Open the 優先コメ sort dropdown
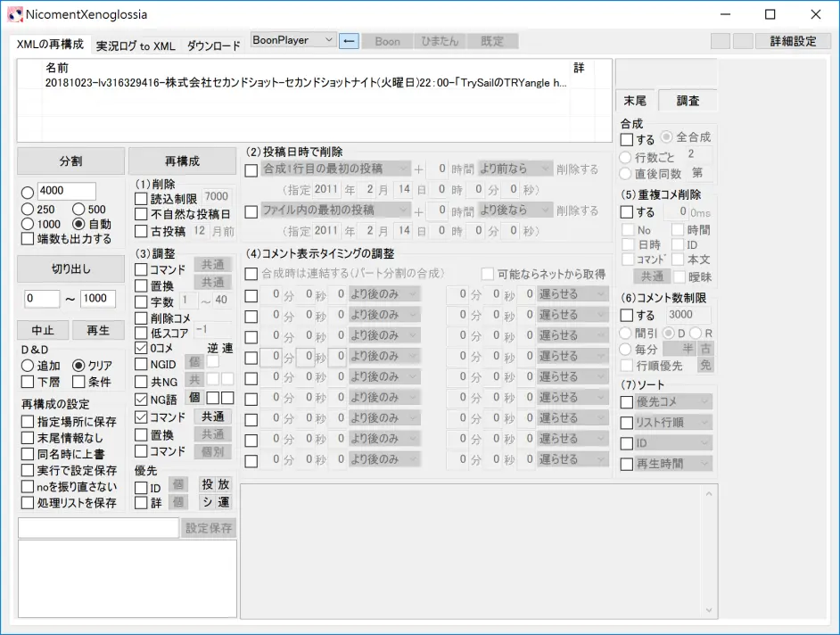Screen dimensions: 840x635 click(673, 401)
